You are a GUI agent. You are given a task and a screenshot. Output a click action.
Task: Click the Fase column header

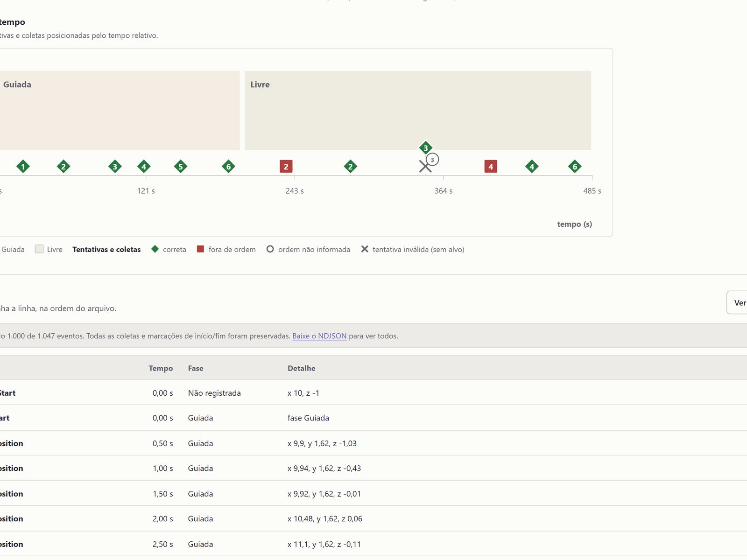(196, 368)
